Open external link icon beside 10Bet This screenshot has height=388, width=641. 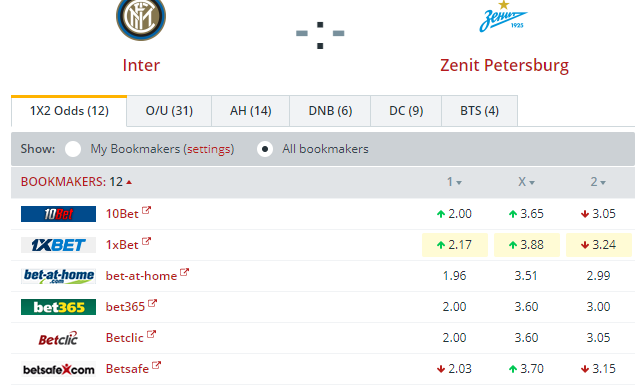[x=146, y=210]
